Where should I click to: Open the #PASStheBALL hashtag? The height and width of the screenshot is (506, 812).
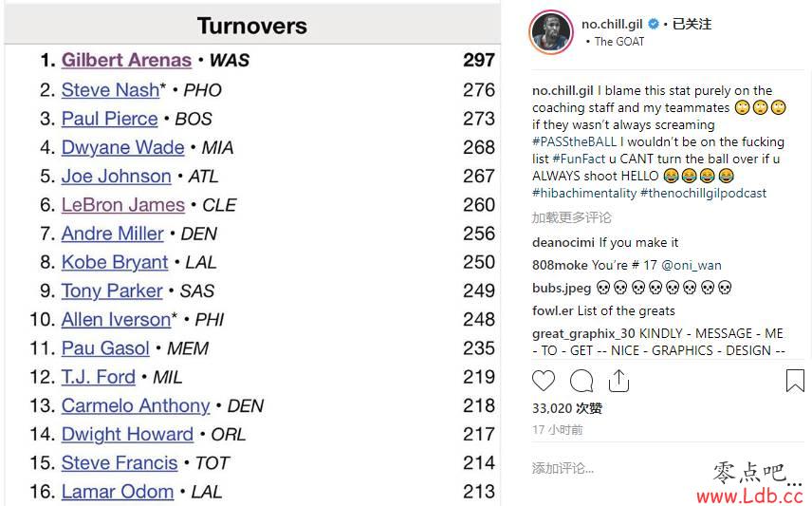click(574, 141)
